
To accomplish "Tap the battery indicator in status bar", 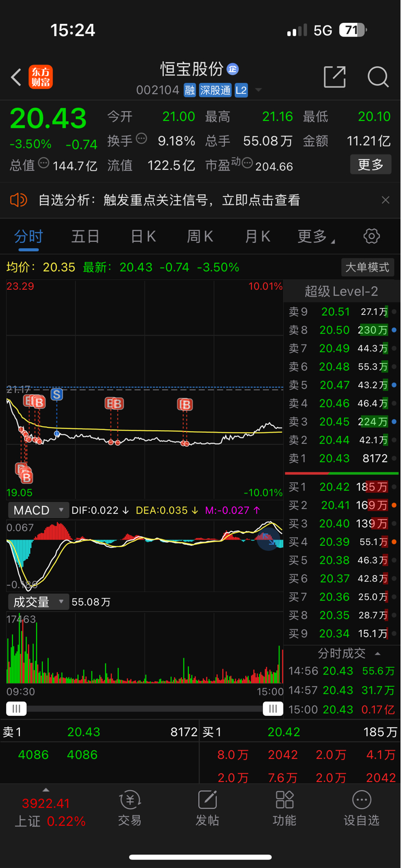I will click(x=353, y=30).
